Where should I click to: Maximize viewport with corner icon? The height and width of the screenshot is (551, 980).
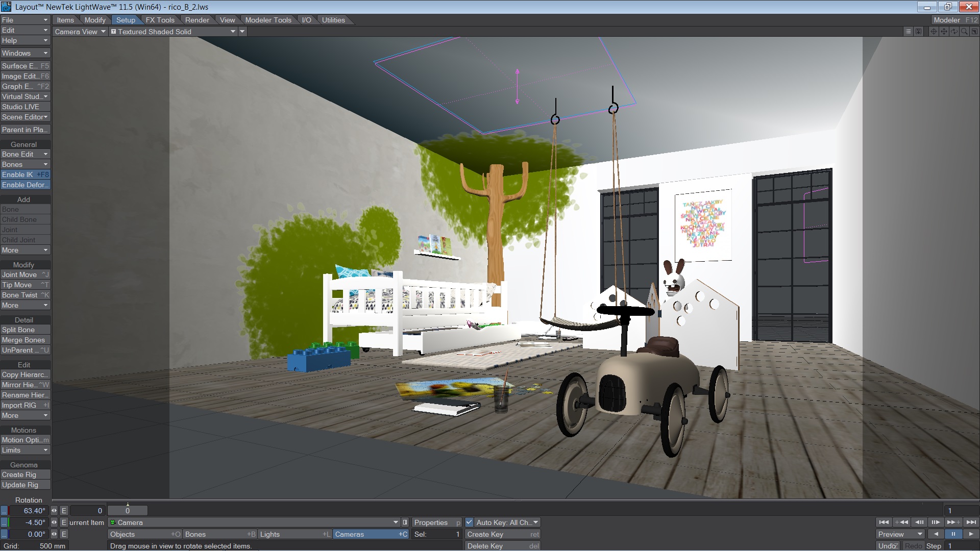click(974, 32)
